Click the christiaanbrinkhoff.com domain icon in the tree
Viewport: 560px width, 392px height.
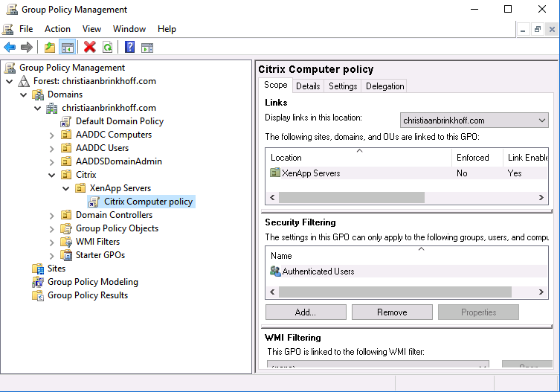coord(52,108)
